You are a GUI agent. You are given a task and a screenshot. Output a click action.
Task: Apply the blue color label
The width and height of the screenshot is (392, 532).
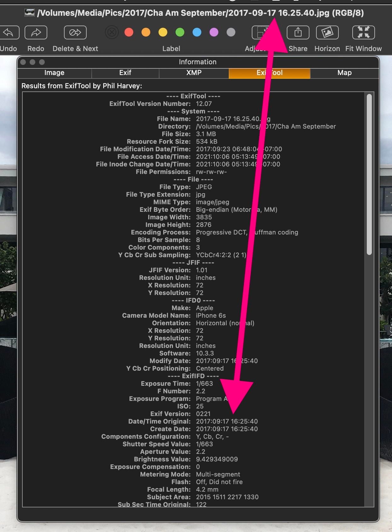click(x=197, y=32)
